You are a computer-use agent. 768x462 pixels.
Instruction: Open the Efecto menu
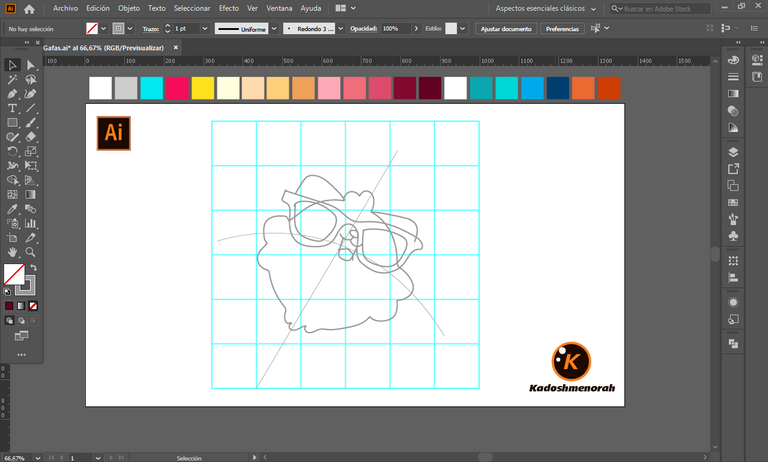click(229, 8)
